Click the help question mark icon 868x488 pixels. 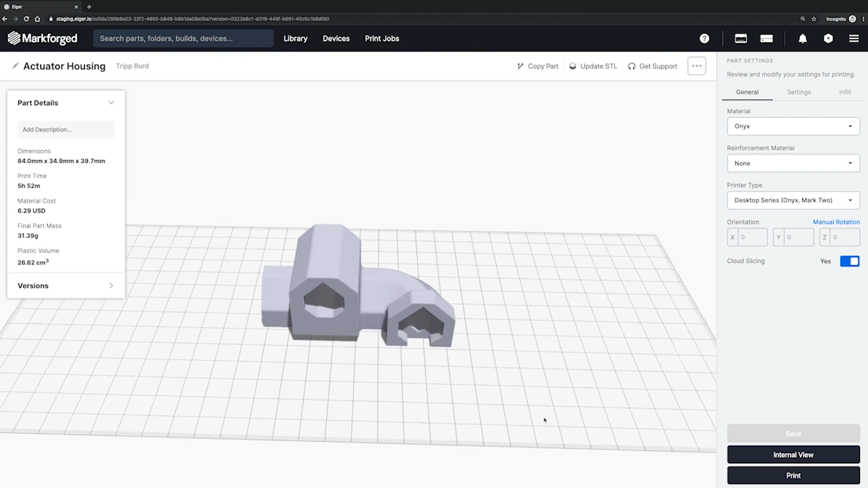click(x=704, y=38)
